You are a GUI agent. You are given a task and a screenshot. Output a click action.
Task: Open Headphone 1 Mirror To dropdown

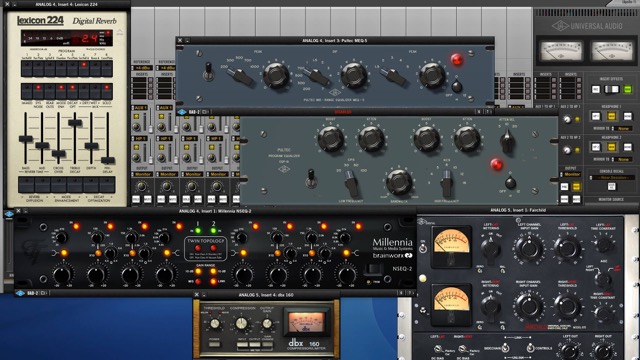[623, 128]
